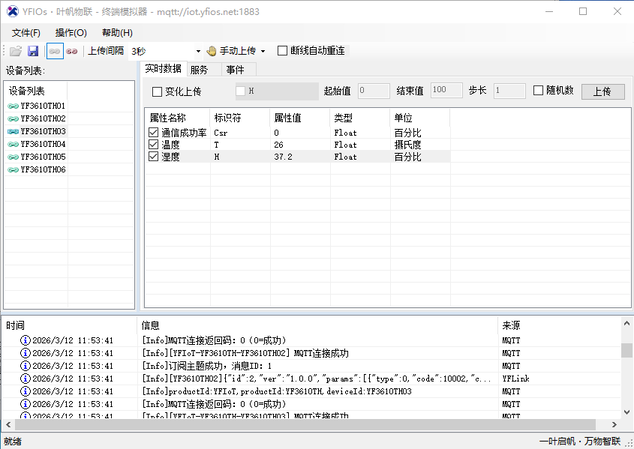Click the 类型 column header
Viewport: 634px width, 449px height.
click(360, 118)
